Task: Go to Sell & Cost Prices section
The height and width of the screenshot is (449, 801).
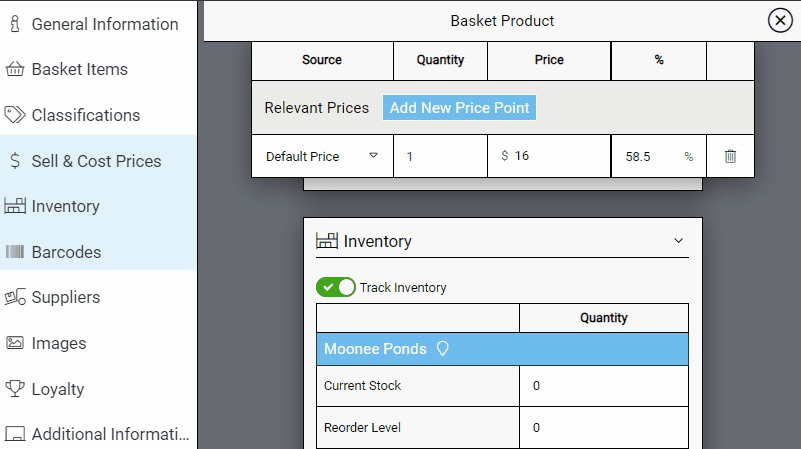Action: pos(96,161)
